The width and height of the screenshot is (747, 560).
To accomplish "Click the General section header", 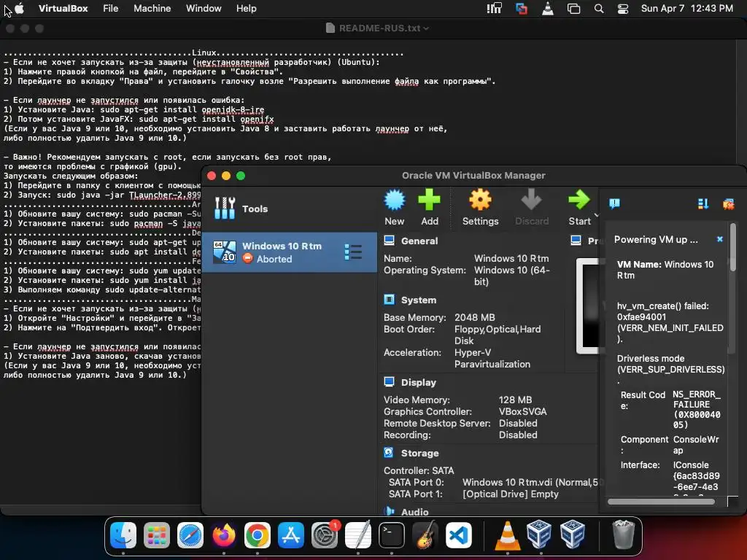I will [x=419, y=241].
